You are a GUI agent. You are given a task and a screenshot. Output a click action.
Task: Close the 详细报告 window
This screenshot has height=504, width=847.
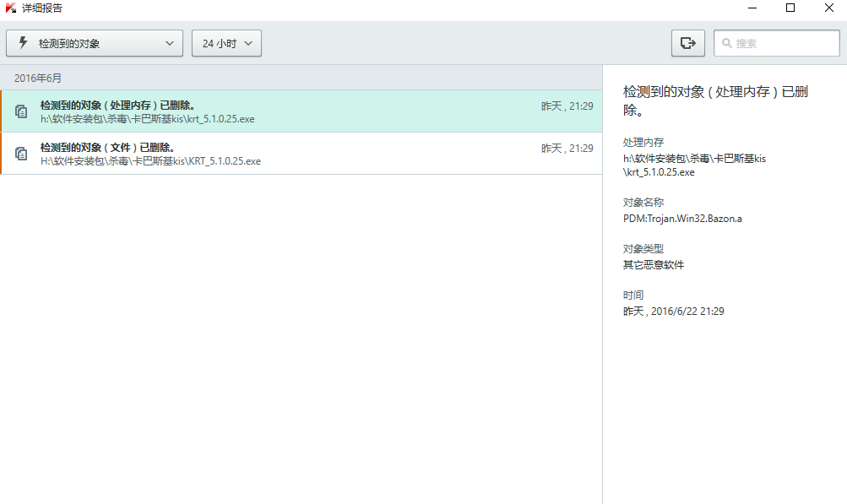828,8
